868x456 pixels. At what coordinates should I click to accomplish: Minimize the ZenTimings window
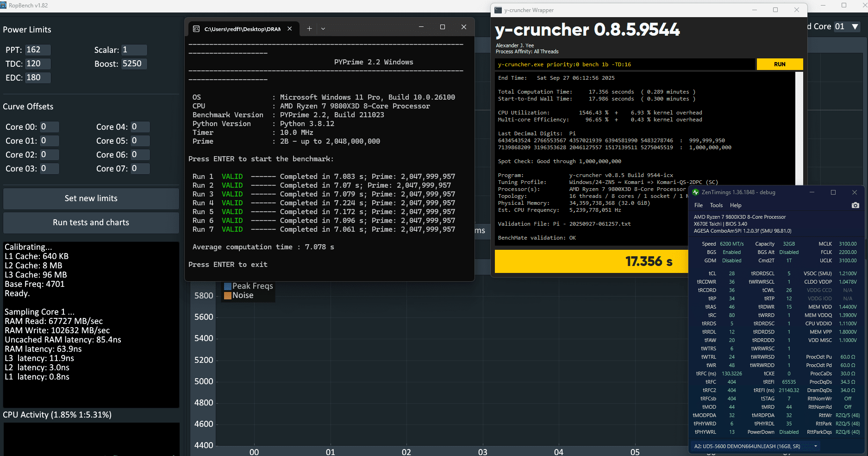(x=812, y=192)
